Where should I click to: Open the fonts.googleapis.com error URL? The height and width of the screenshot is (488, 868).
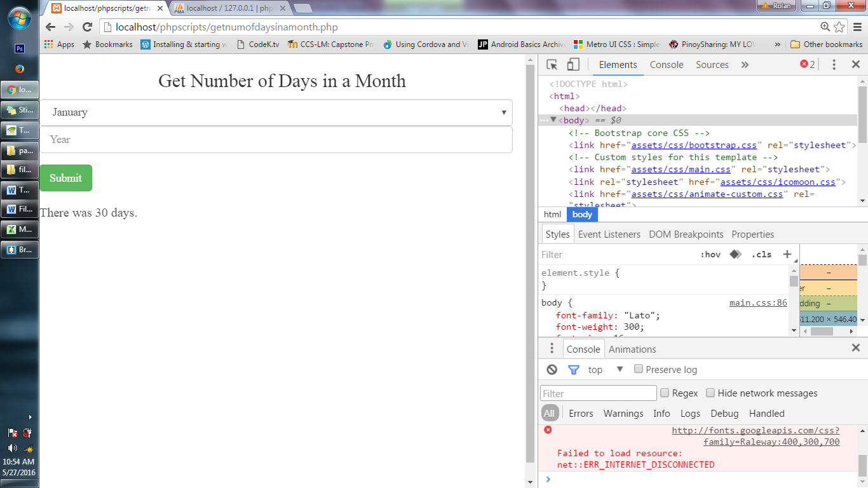click(756, 436)
